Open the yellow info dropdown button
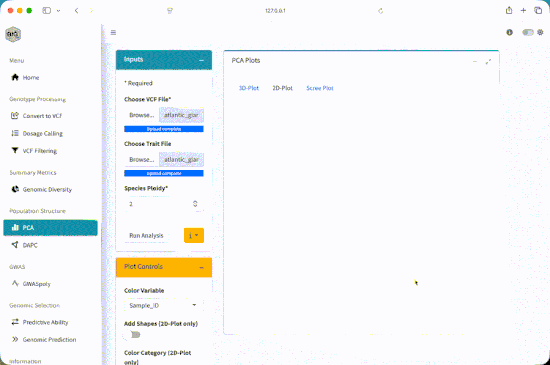The image size is (550, 365). coord(194,236)
